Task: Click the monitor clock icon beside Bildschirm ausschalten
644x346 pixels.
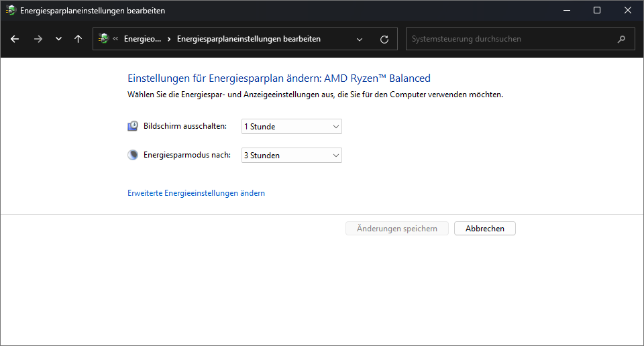Action: click(x=133, y=126)
